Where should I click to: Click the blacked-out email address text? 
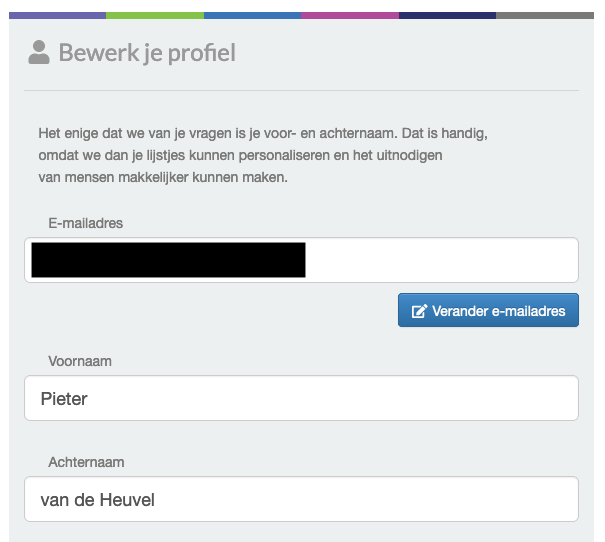pos(168,260)
